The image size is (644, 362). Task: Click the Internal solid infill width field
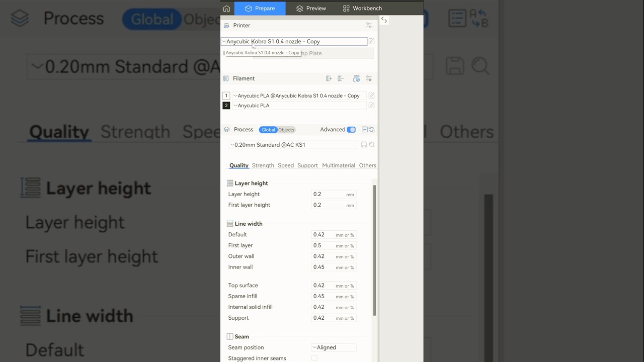pos(334,307)
